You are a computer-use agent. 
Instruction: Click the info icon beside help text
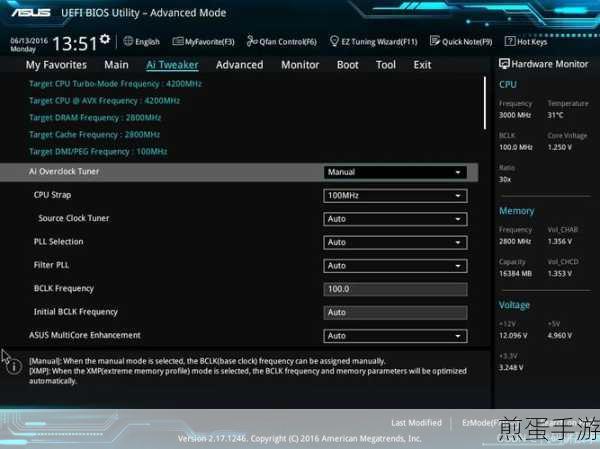14,367
